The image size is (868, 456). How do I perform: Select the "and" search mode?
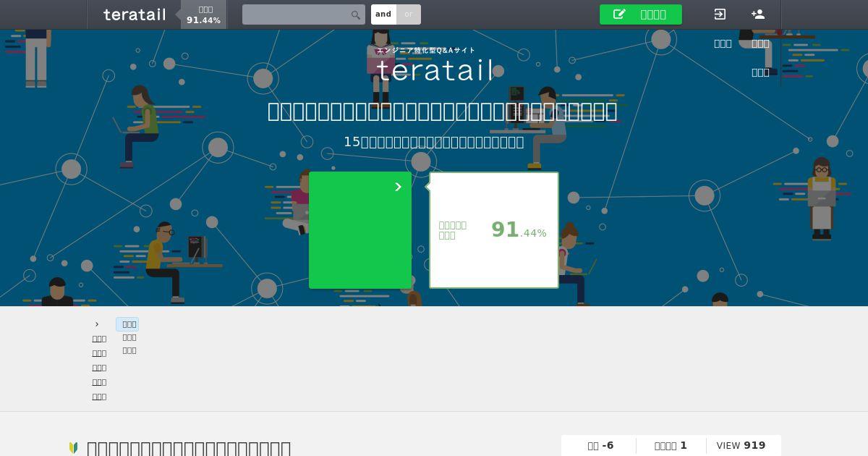[383, 14]
